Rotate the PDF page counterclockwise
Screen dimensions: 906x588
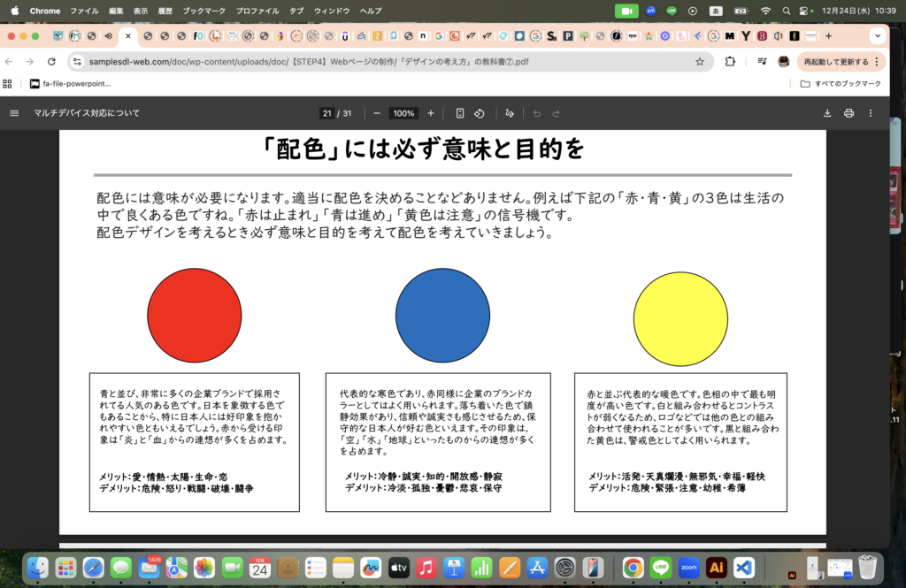(x=479, y=113)
